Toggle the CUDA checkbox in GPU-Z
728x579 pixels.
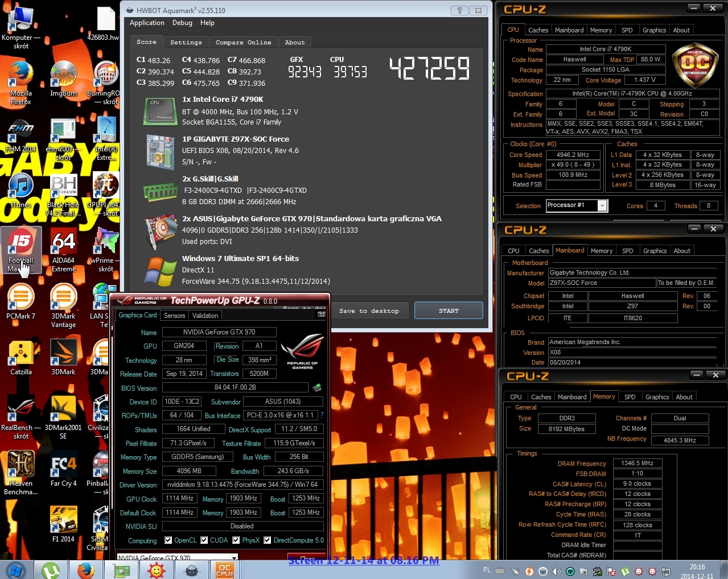[204, 540]
